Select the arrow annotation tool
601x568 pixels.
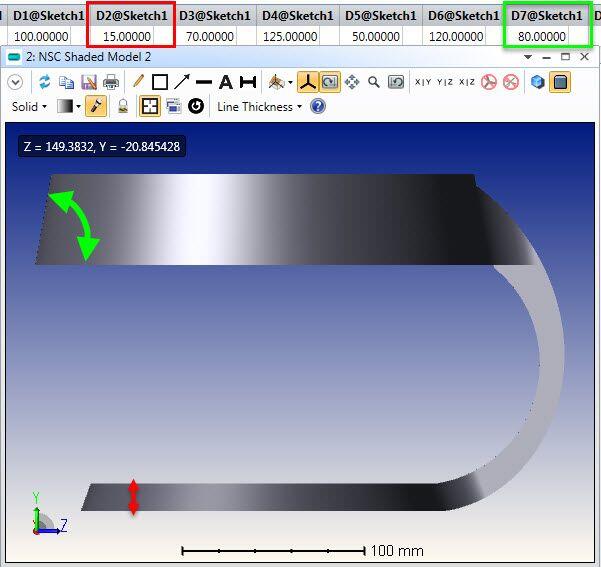182,82
